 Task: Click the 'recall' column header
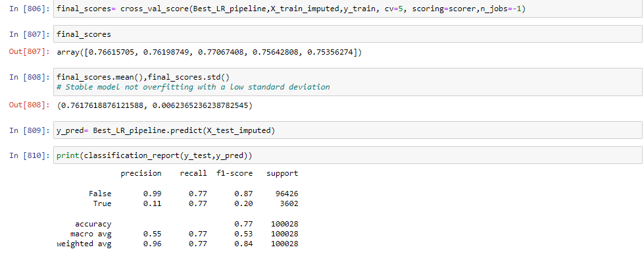[x=193, y=173]
